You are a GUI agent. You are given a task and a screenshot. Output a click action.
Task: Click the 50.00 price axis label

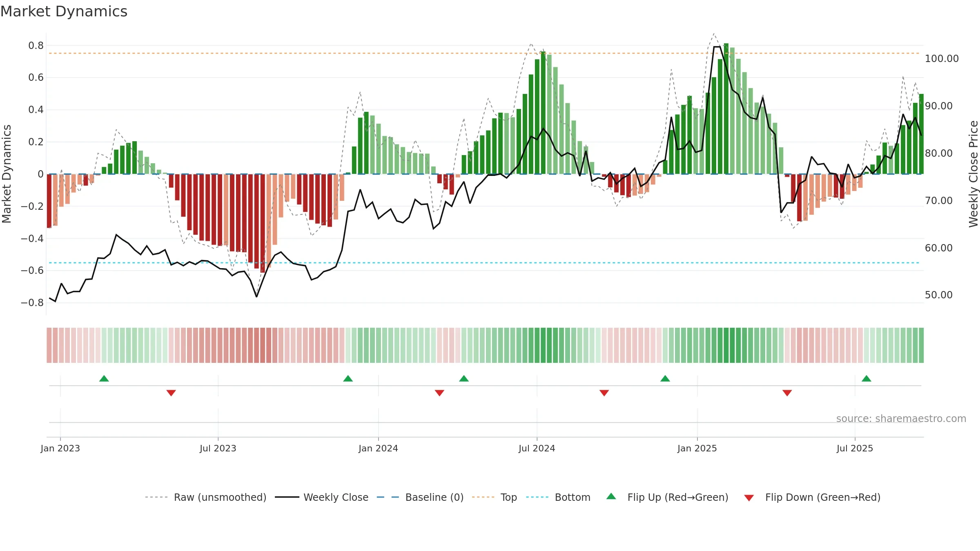pyautogui.click(x=939, y=295)
